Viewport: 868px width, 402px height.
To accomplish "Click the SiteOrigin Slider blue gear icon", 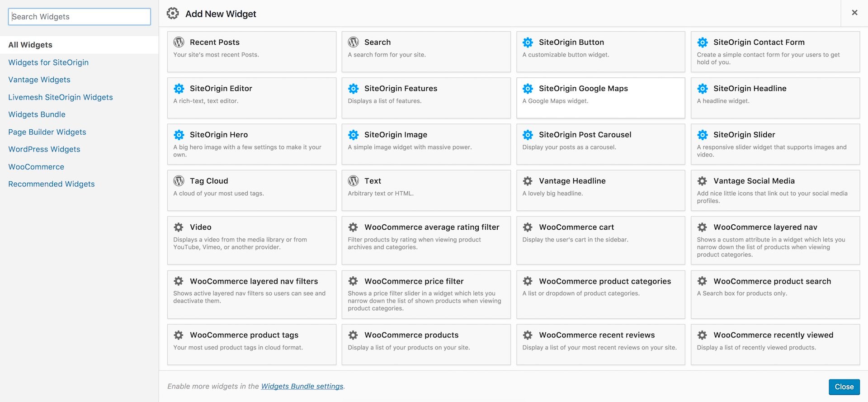I will (702, 134).
